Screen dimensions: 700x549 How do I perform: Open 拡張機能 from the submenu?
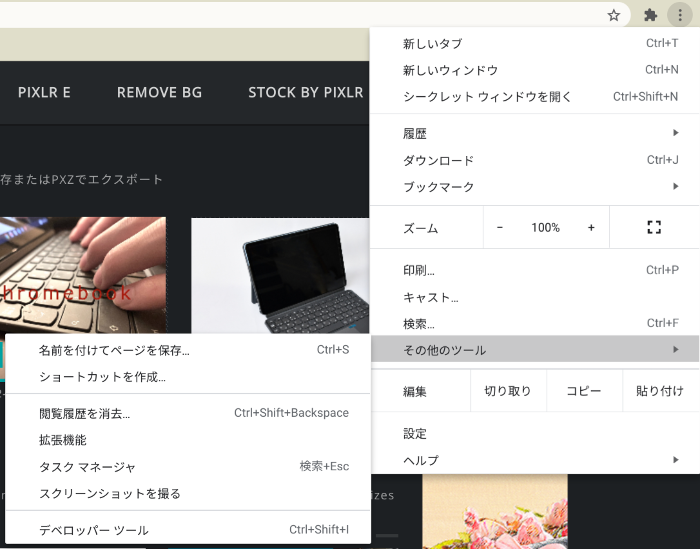(188, 440)
